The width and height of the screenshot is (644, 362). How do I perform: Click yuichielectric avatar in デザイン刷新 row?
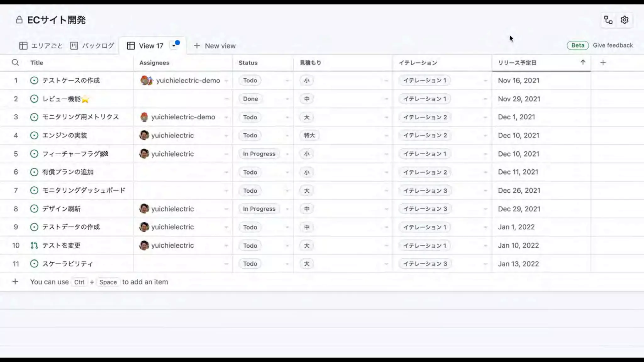pyautogui.click(x=144, y=209)
